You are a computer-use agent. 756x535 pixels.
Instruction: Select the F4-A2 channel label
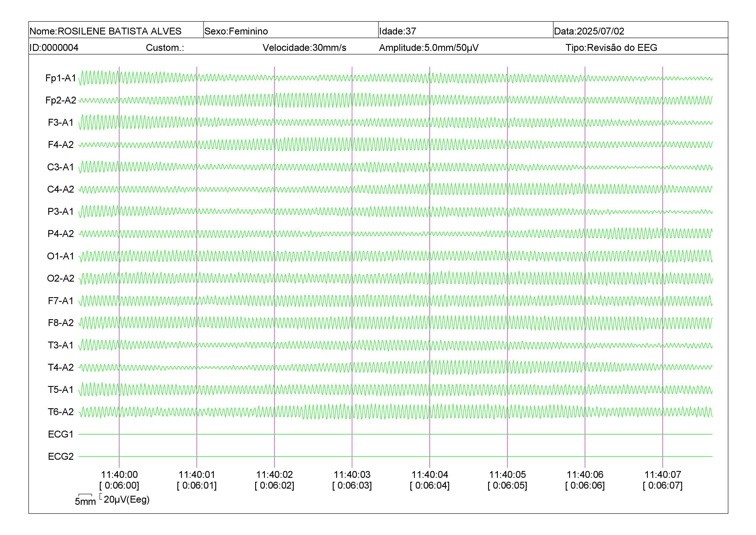click(x=61, y=145)
